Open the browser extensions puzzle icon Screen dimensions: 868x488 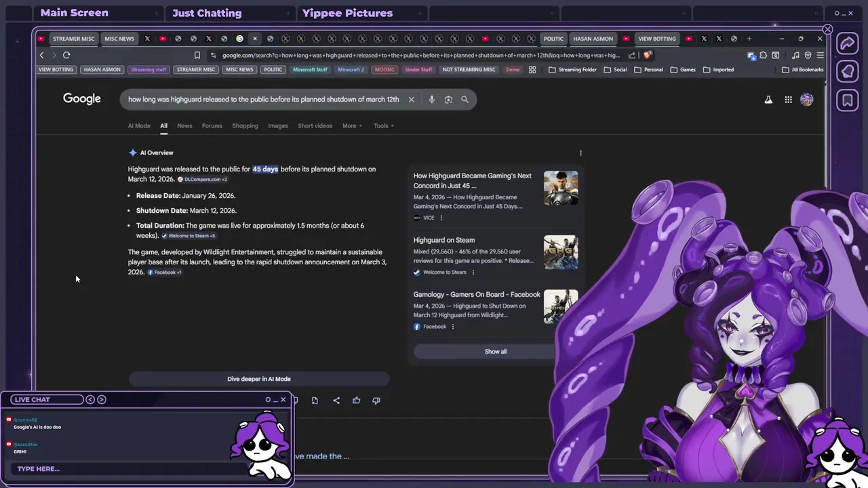point(764,55)
